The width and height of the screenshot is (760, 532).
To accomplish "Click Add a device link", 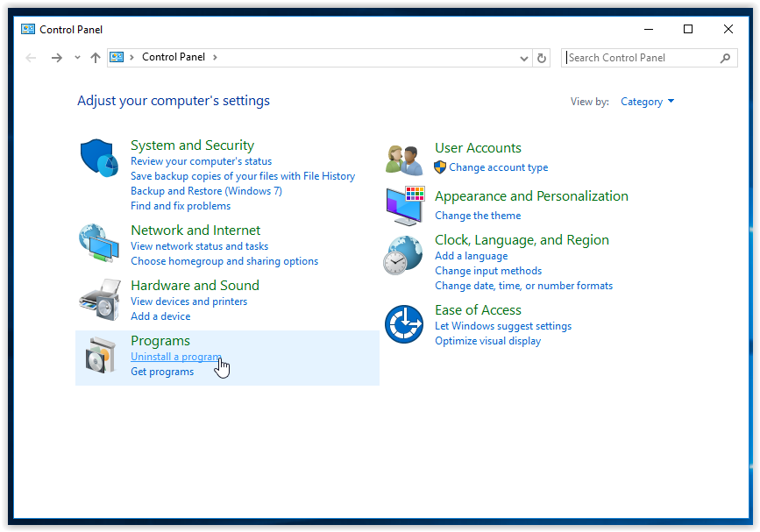I will click(160, 316).
